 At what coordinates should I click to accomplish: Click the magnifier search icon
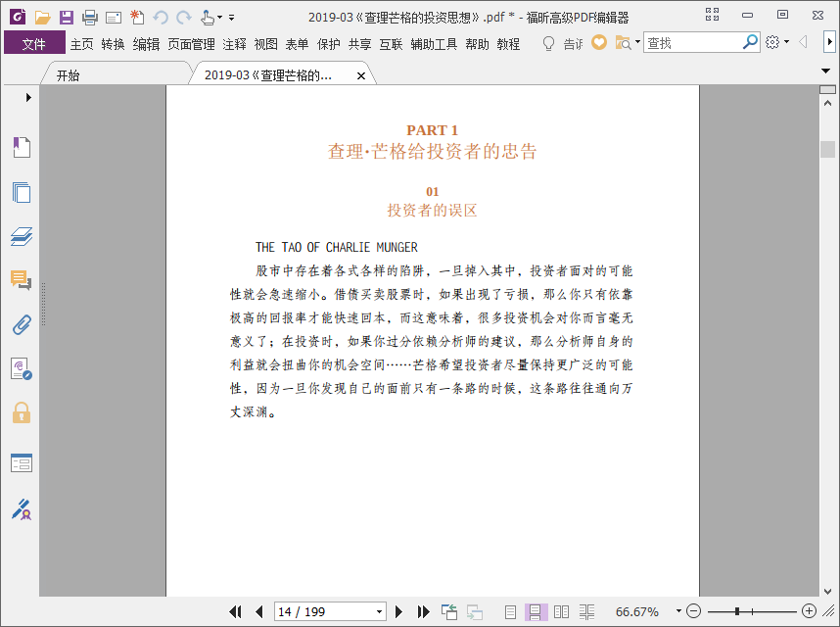point(751,42)
